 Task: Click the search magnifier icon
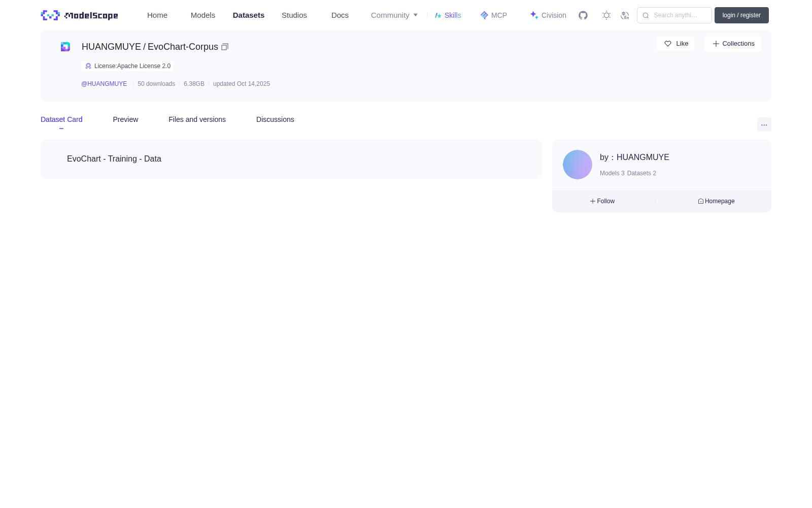(x=646, y=15)
